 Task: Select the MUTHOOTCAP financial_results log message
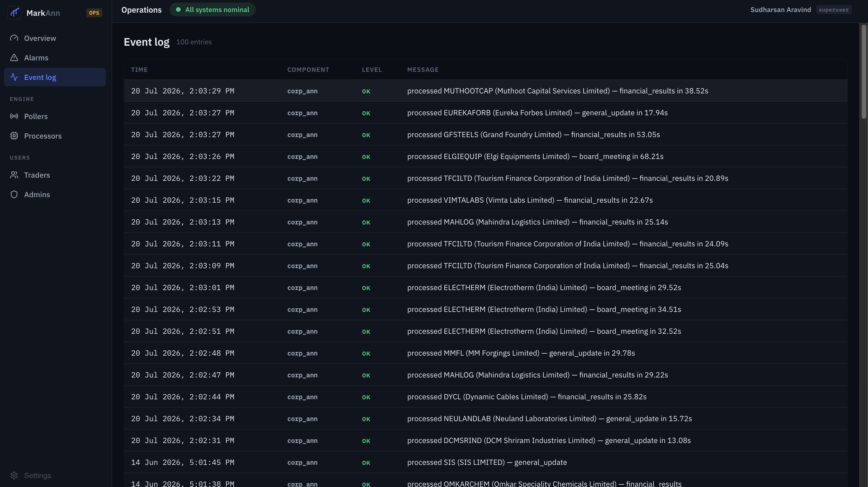[x=558, y=91]
